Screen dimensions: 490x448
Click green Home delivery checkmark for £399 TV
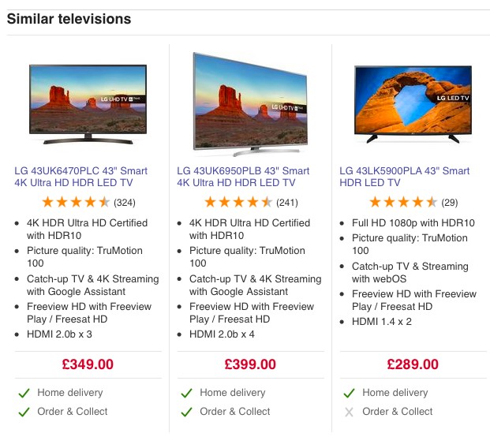tap(186, 393)
